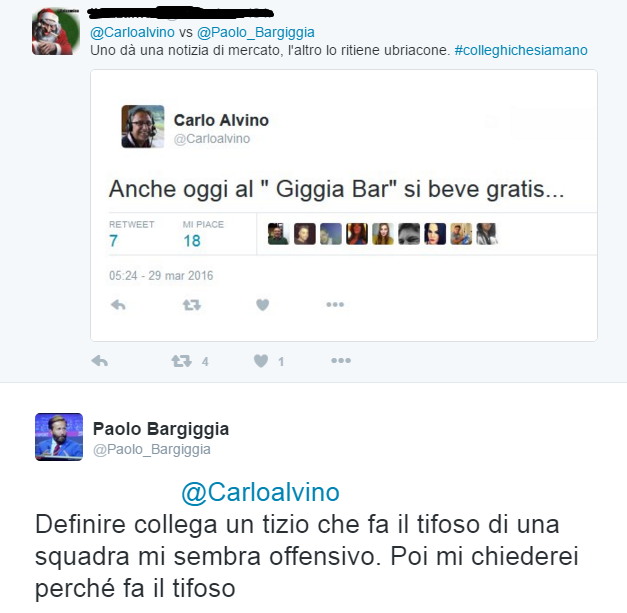Click the Santa Claus avatar at the top
The width and height of the screenshot is (627, 613).
click(56, 31)
